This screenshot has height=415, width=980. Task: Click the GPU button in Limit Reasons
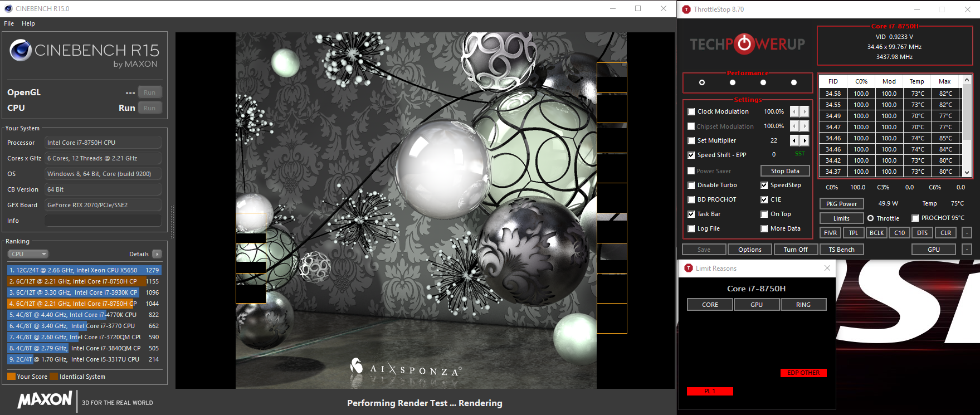[757, 305]
